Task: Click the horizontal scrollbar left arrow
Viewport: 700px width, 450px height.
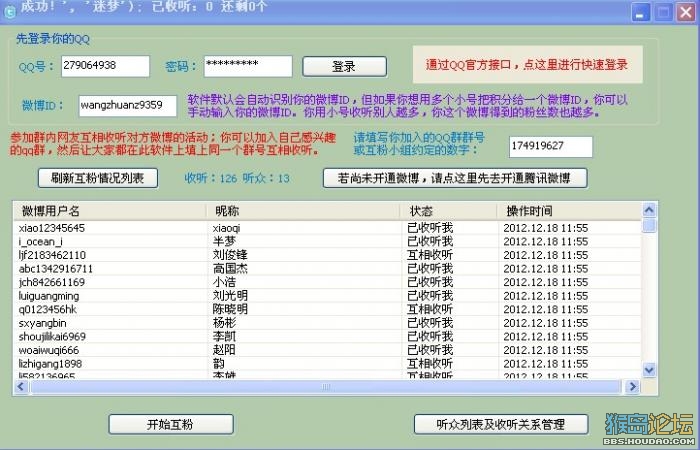Action: pos(21,386)
